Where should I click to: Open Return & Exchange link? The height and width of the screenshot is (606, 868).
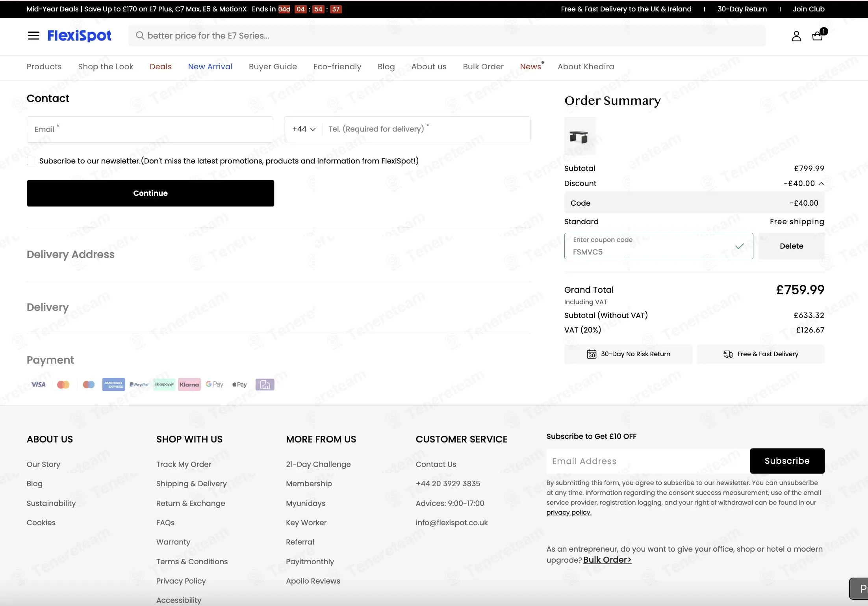[191, 504]
